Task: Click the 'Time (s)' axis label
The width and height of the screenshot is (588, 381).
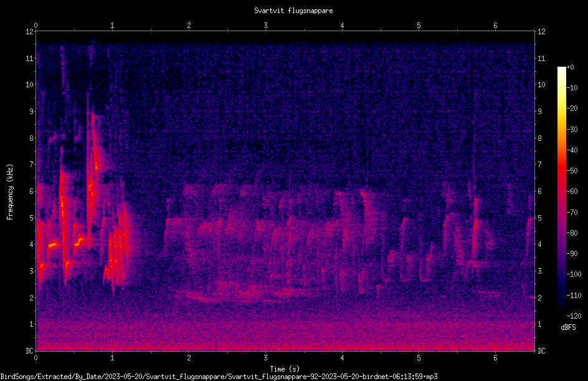Action: coord(285,369)
